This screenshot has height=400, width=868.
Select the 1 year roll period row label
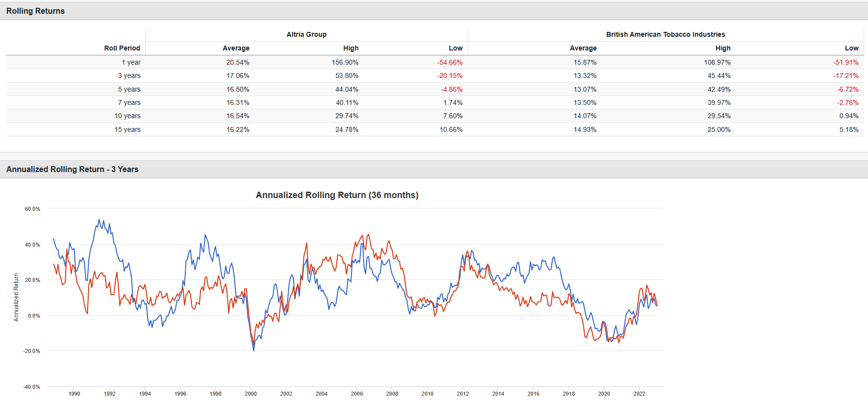point(131,62)
